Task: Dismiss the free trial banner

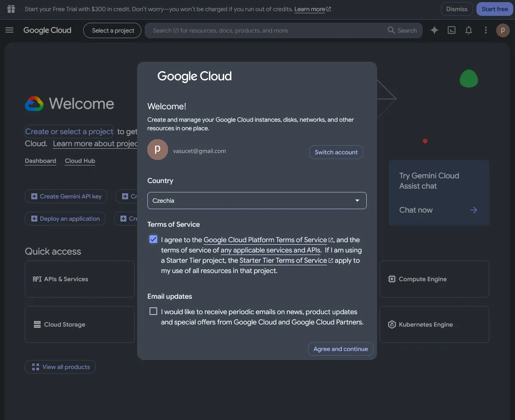Action: (x=457, y=9)
